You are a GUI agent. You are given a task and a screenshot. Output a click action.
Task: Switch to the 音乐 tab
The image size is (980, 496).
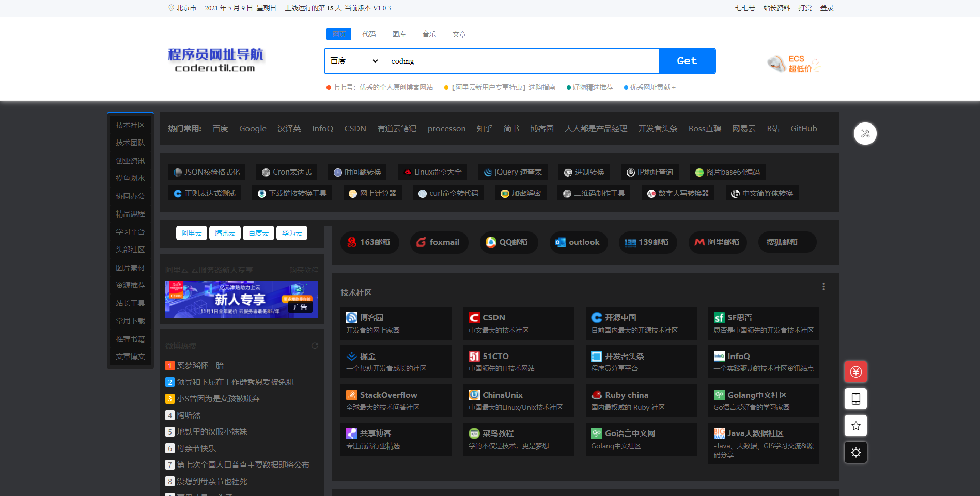pyautogui.click(x=429, y=34)
